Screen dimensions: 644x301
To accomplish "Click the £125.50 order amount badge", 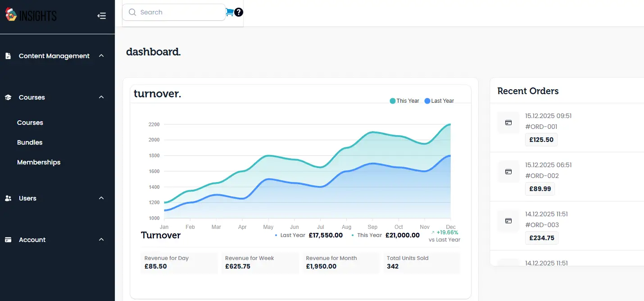I will pyautogui.click(x=541, y=140).
